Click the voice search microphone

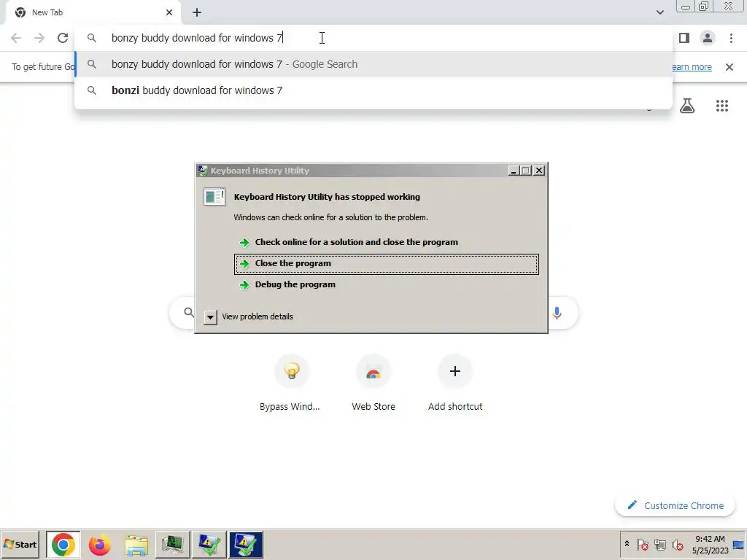(557, 313)
